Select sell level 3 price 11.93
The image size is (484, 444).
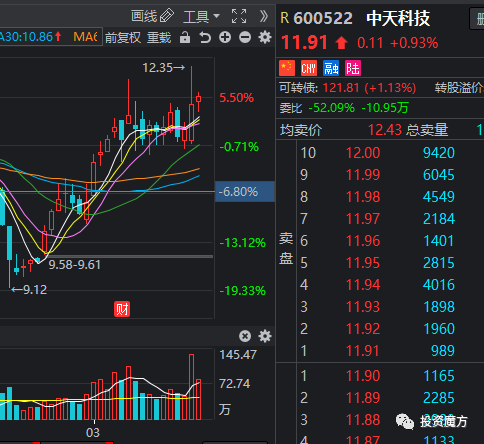pyautogui.click(x=363, y=307)
